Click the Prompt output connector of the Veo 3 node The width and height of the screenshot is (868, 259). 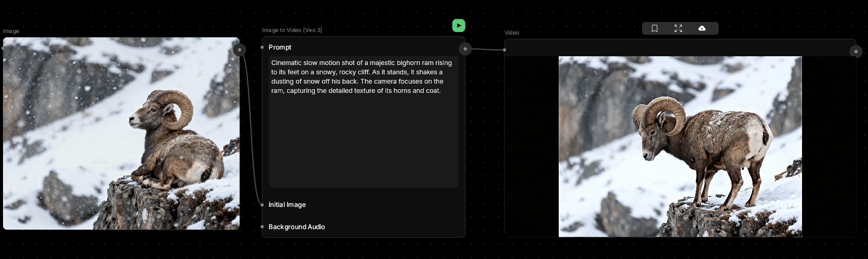(x=465, y=48)
